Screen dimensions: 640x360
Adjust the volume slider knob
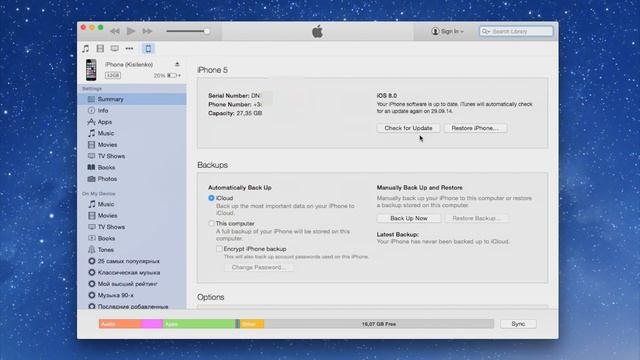pyautogui.click(x=207, y=31)
